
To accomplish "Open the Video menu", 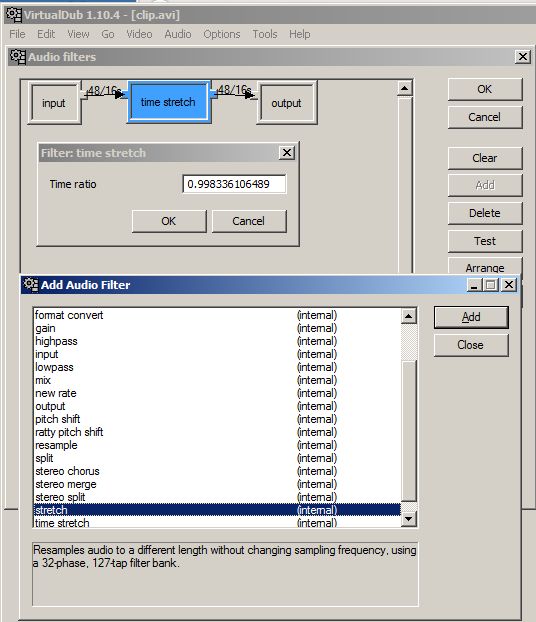I will (139, 34).
